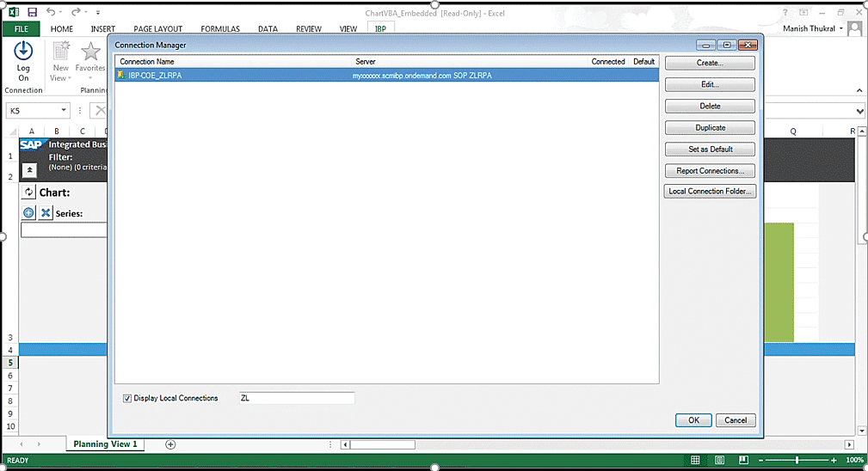Open Manish Thukral account dropdown
Screen dimensions: 868x471
pyautogui.click(x=841, y=28)
